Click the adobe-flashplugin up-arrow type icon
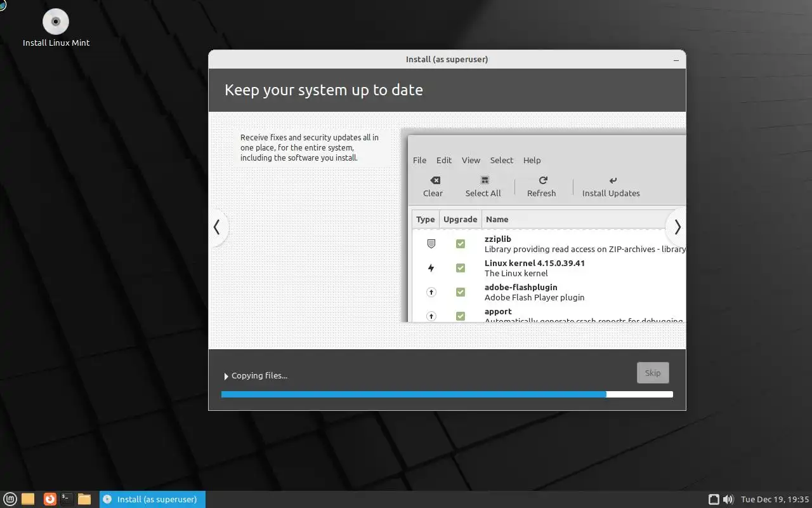Viewport: 812px width, 508px height. [431, 292]
